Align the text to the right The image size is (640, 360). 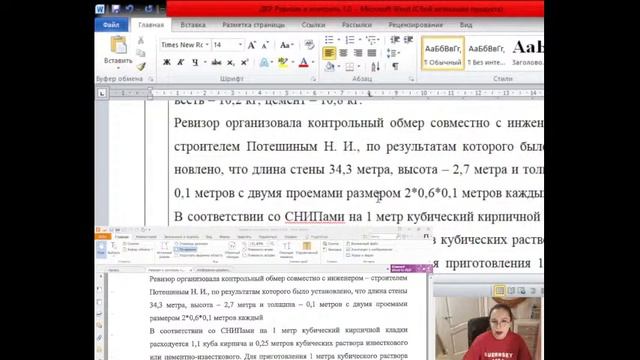coord(358,53)
